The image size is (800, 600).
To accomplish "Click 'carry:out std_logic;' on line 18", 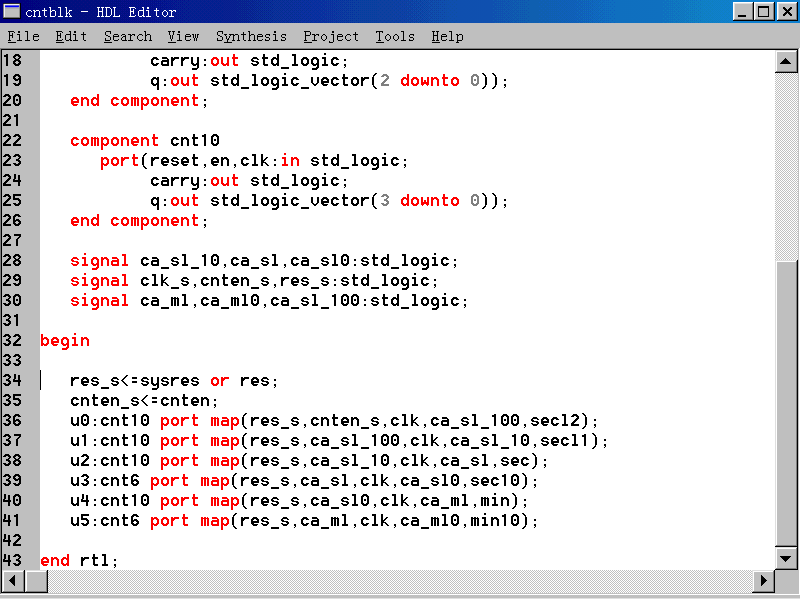I will point(249,61).
